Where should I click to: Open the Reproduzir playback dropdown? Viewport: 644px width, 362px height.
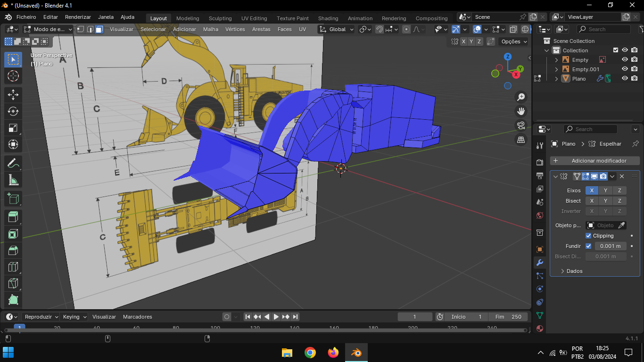pos(41,317)
